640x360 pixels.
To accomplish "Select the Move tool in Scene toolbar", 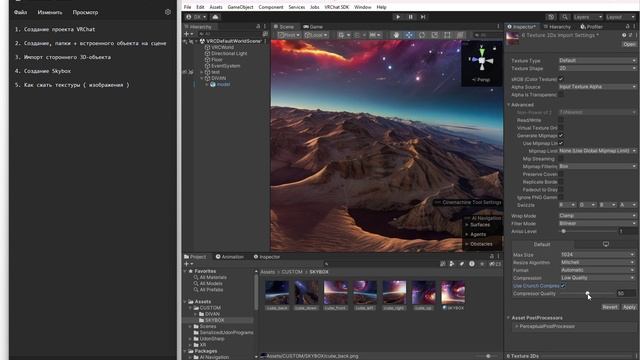I will (409, 35).
